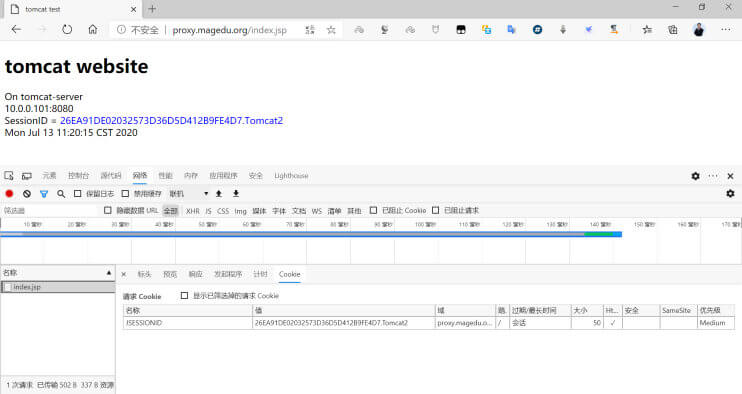742x394 pixels.
Task: Stop network recording with the red record button
Action: pos(9,193)
